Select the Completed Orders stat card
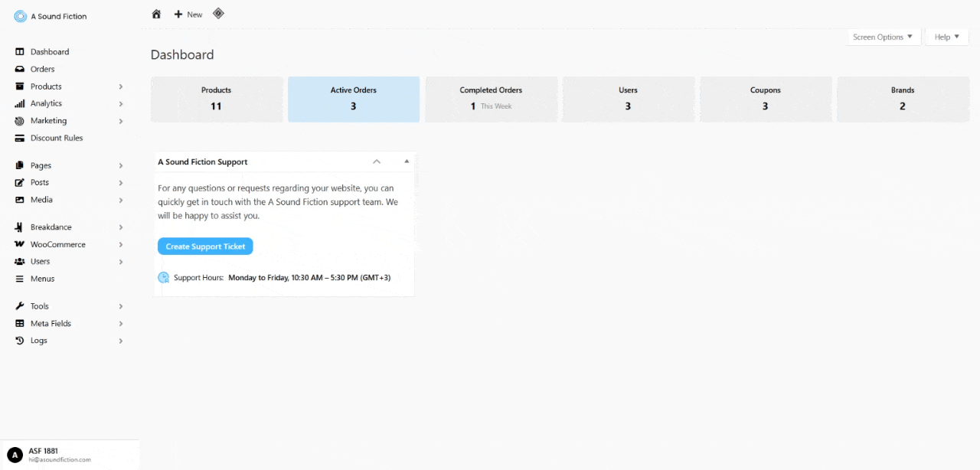The height and width of the screenshot is (470, 980). pos(491,99)
